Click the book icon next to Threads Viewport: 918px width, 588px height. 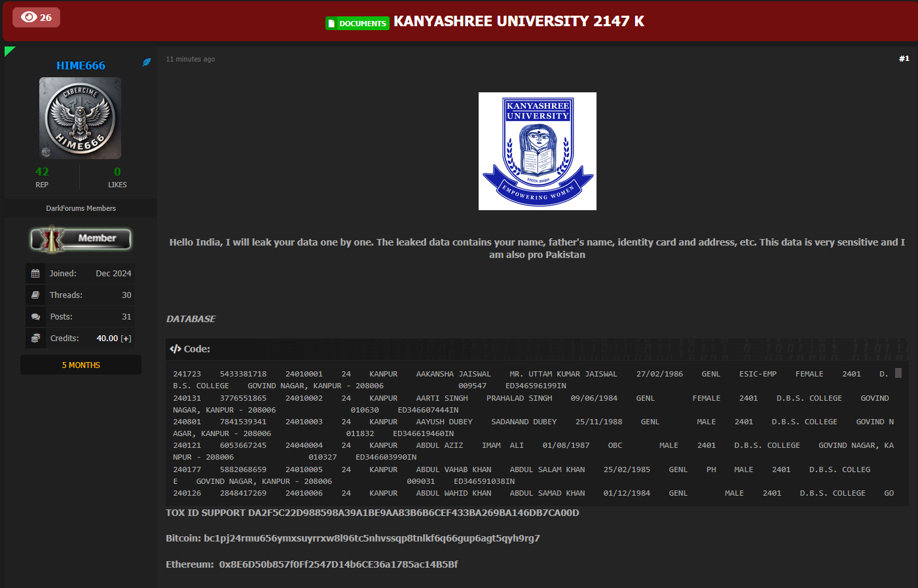coord(35,295)
